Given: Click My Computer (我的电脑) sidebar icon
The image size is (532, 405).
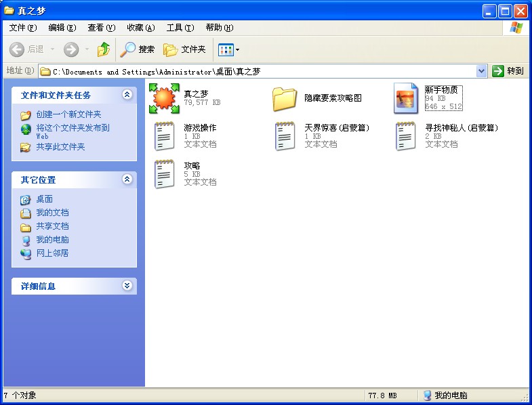Looking at the screenshot, I should 26,240.
